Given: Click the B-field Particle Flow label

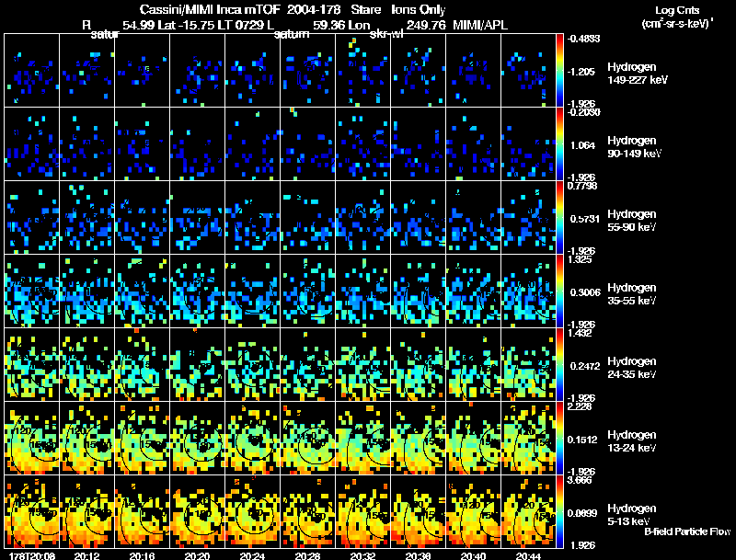Looking at the screenshot, I should pyautogui.click(x=687, y=531).
